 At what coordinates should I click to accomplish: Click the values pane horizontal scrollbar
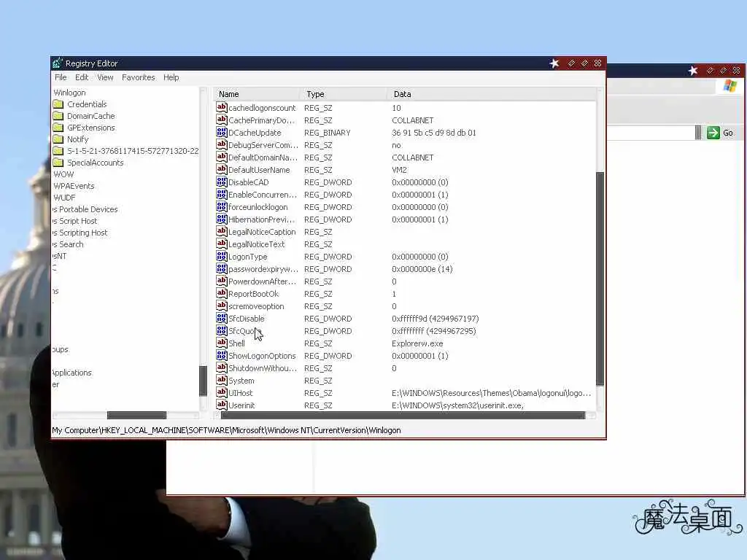coord(403,415)
